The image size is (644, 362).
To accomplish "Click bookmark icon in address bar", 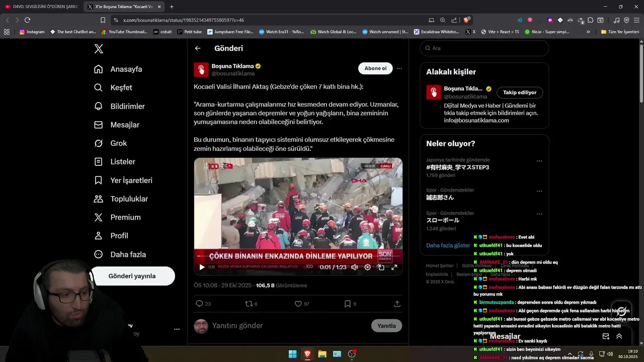I will (103, 20).
